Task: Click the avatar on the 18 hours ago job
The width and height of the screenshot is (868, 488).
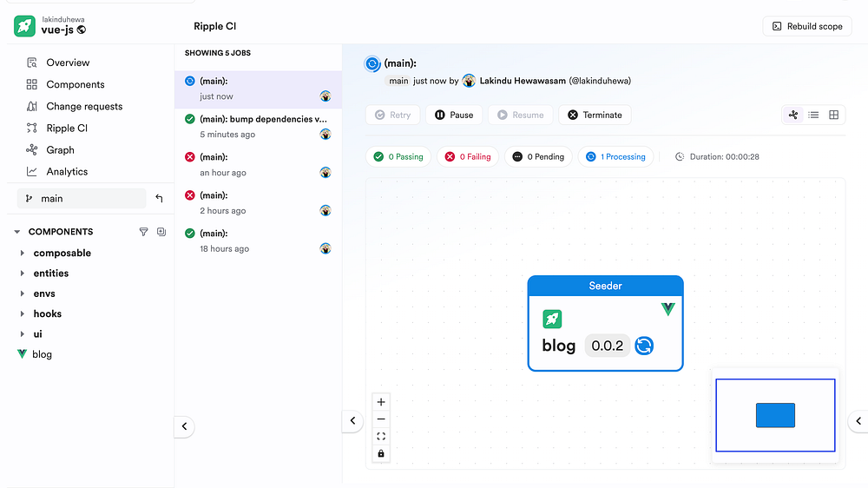Action: (x=325, y=248)
